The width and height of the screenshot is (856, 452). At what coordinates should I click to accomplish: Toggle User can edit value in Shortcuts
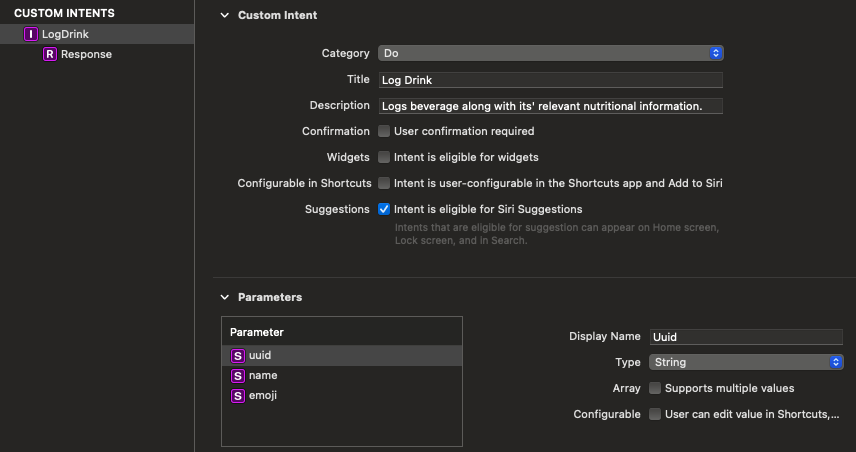(655, 414)
